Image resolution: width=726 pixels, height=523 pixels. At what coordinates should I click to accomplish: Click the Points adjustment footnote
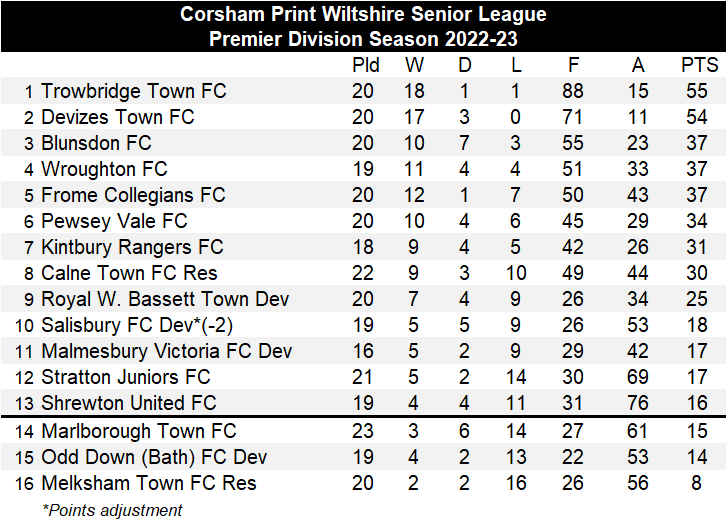pos(112,510)
